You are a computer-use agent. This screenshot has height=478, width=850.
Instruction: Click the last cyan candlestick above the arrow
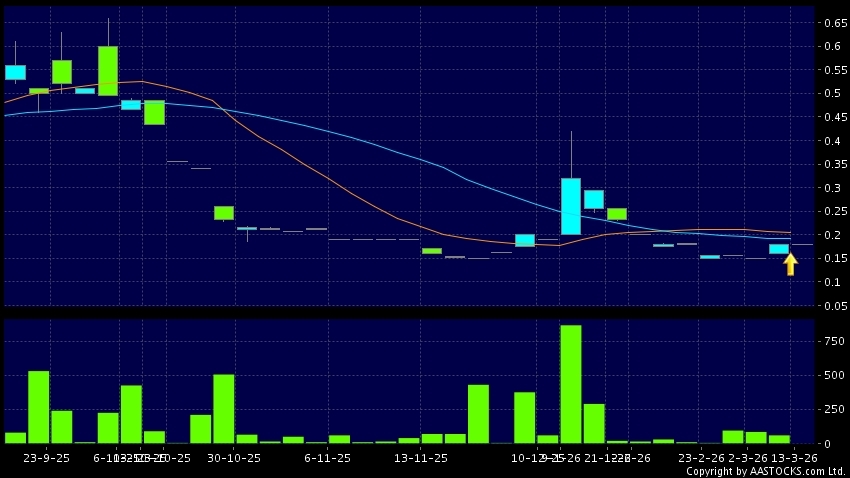pos(779,248)
